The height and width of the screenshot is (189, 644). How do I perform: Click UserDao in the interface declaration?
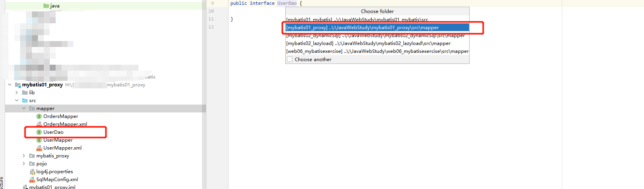pos(287,3)
